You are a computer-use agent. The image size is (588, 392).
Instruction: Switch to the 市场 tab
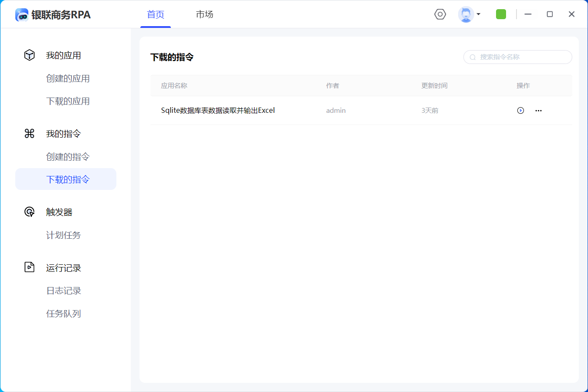tap(204, 14)
